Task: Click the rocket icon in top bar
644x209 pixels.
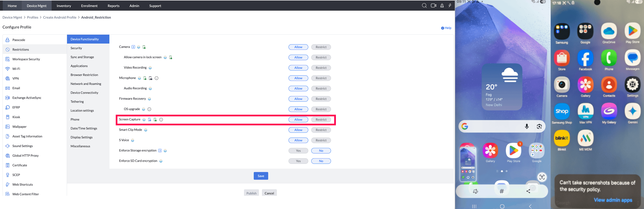Action: click(442, 6)
